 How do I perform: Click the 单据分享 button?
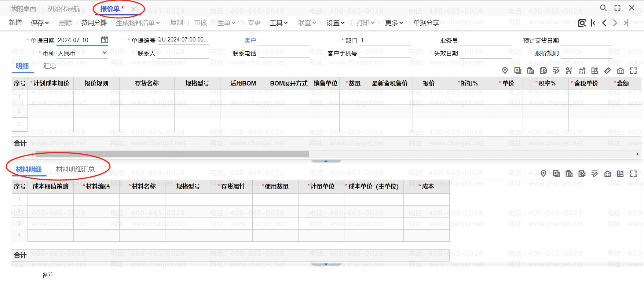[x=426, y=23]
